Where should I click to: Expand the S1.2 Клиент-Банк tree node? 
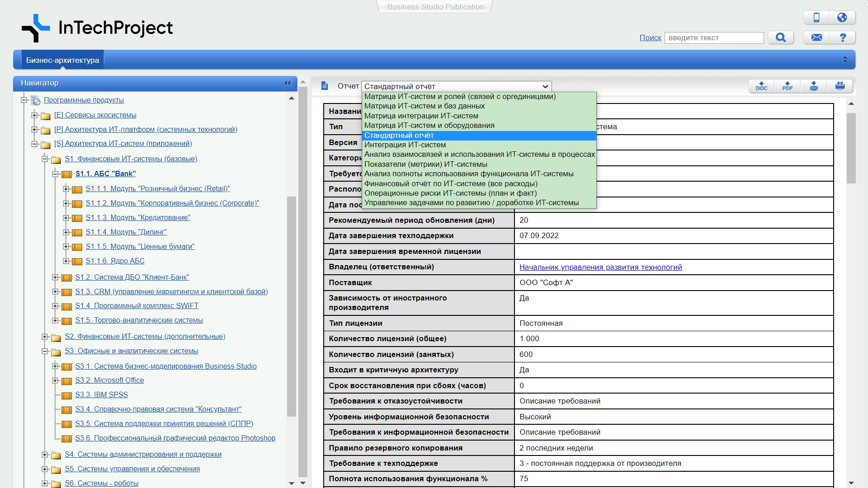coord(55,277)
